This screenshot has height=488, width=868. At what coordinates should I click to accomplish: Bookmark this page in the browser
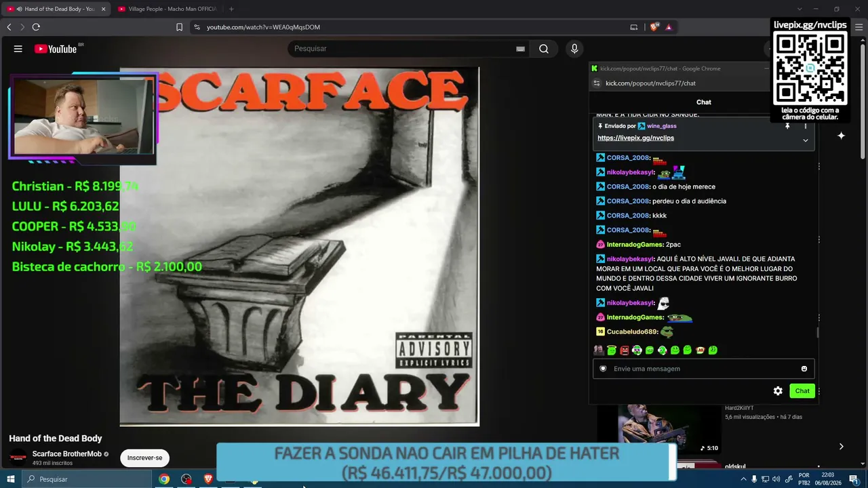tap(179, 27)
